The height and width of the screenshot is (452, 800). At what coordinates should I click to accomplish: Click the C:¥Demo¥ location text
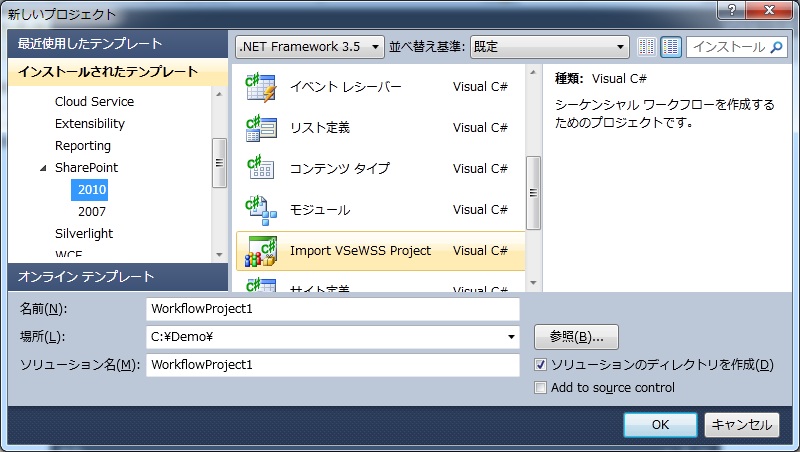[182, 337]
